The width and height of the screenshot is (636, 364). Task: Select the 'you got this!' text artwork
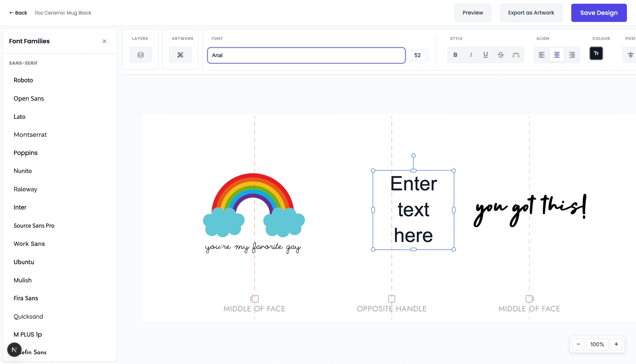pos(530,210)
